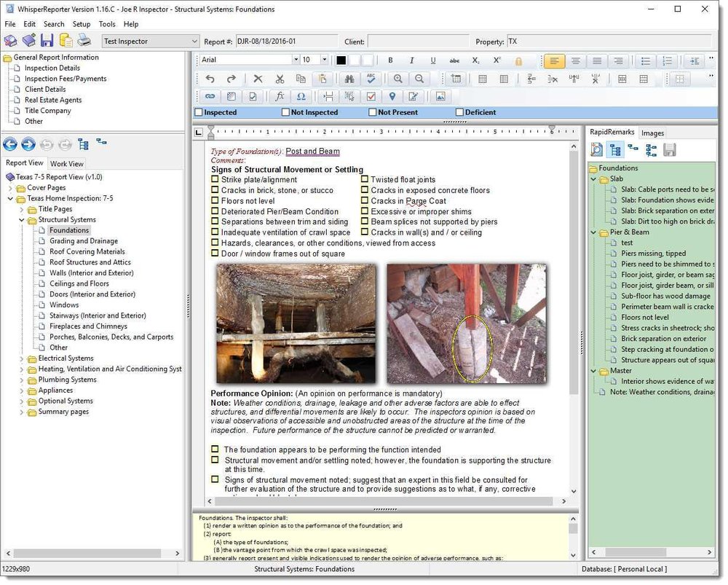
Task: Insert a numbered list
Action: click(667, 61)
